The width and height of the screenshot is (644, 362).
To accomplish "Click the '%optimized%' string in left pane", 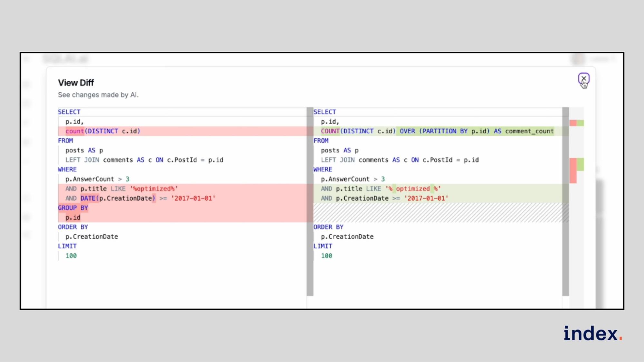I will click(154, 189).
